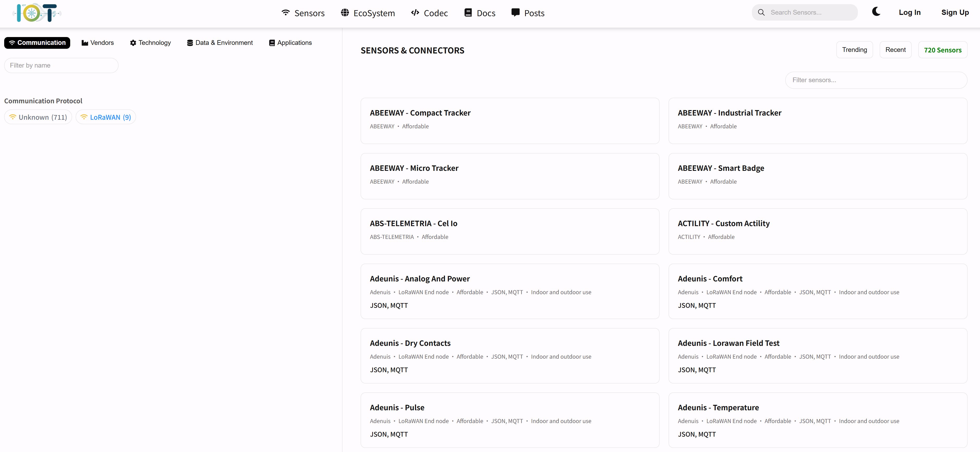The width and height of the screenshot is (980, 452).
Task: Click the Trending button
Action: (x=854, y=50)
